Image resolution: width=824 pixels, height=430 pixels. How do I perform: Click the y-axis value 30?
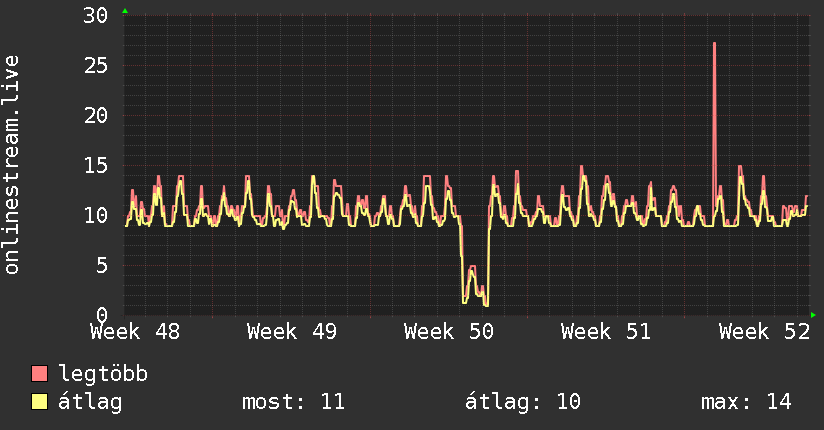coord(96,16)
